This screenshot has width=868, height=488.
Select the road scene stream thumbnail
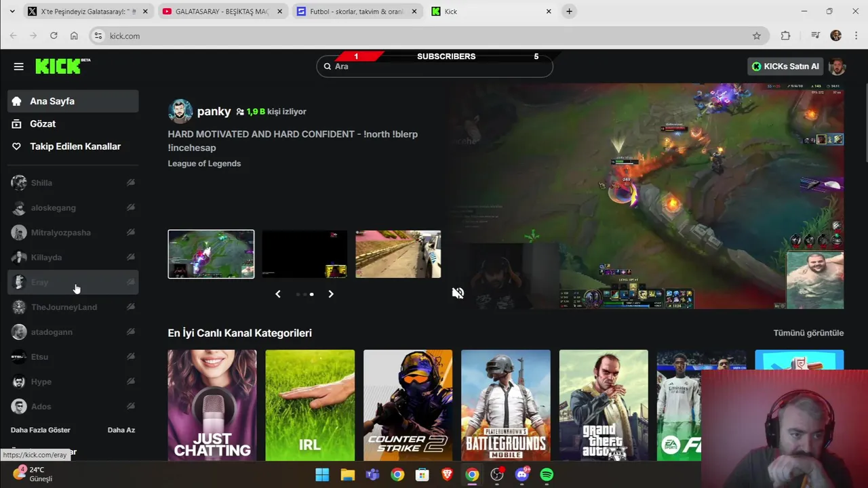tap(398, 254)
